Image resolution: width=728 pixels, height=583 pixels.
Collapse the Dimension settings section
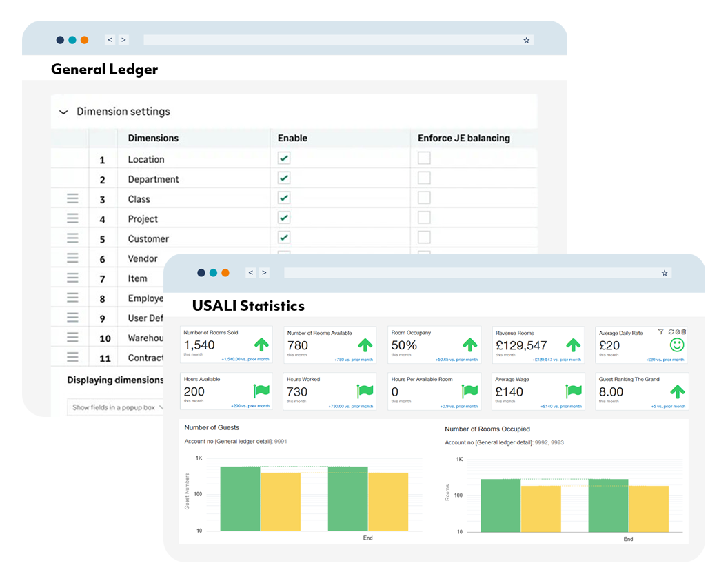click(63, 112)
